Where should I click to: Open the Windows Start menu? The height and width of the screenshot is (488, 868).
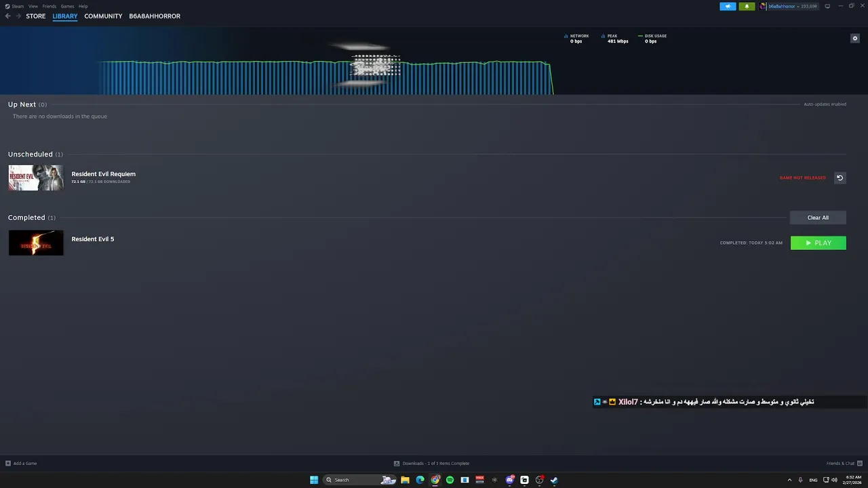(314, 480)
